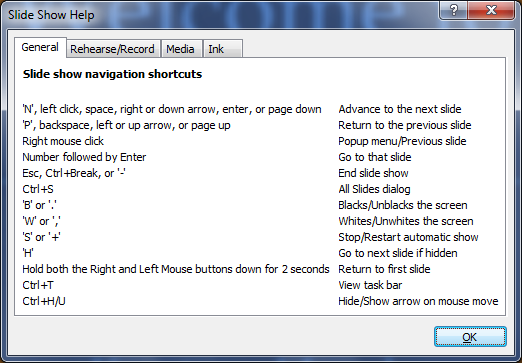
Task: Close the Slide Show Help dialog
Action: 491,10
